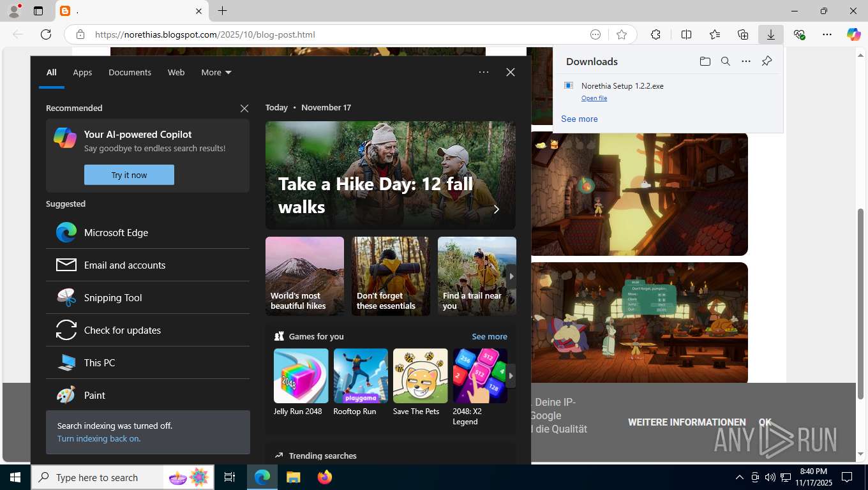The height and width of the screenshot is (490, 868).
Task: Select the All search tab
Action: (x=51, y=72)
